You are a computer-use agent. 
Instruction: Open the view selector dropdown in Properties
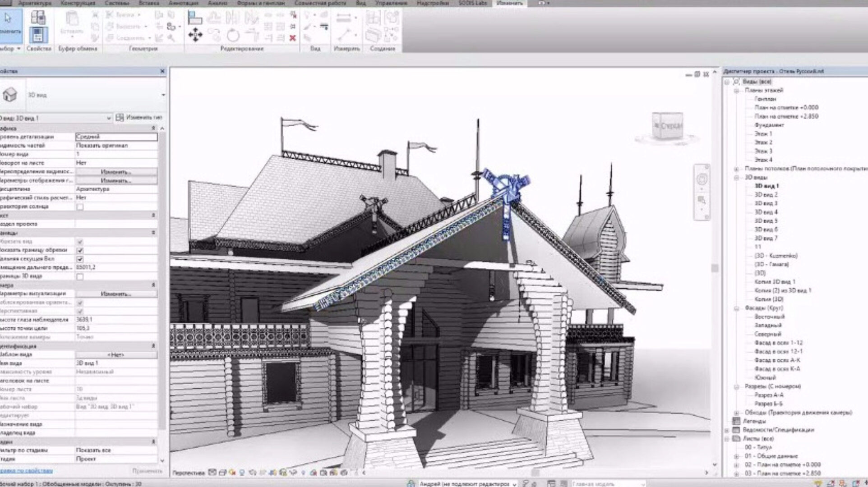click(x=163, y=95)
